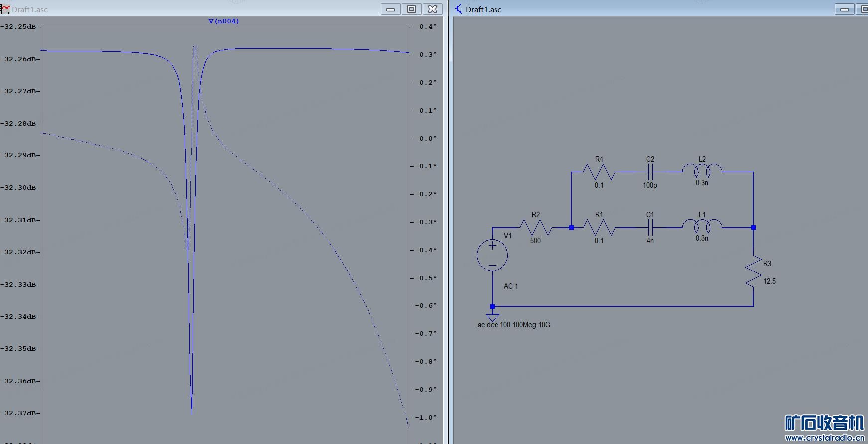This screenshot has height=444, width=868.
Task: Click the .ac dec 100 100Meg 10G directive
Action: point(513,325)
